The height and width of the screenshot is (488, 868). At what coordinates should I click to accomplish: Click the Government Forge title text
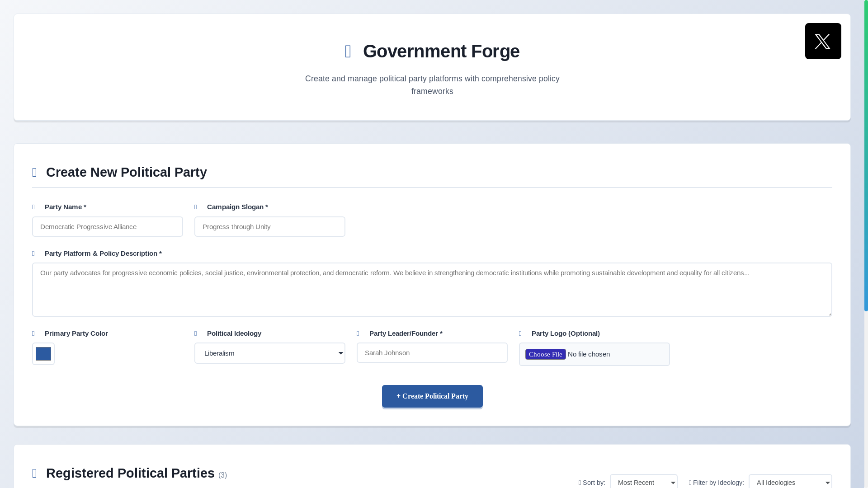[x=441, y=52]
